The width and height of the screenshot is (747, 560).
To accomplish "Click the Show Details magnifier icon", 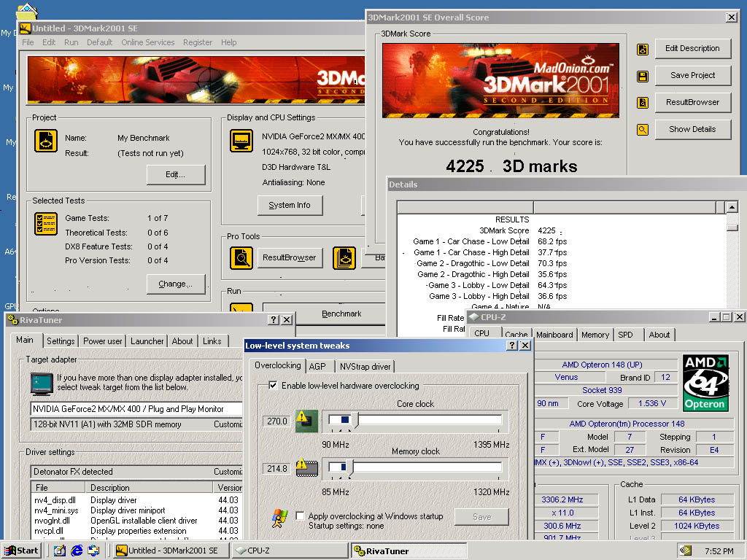I will tap(642, 130).
